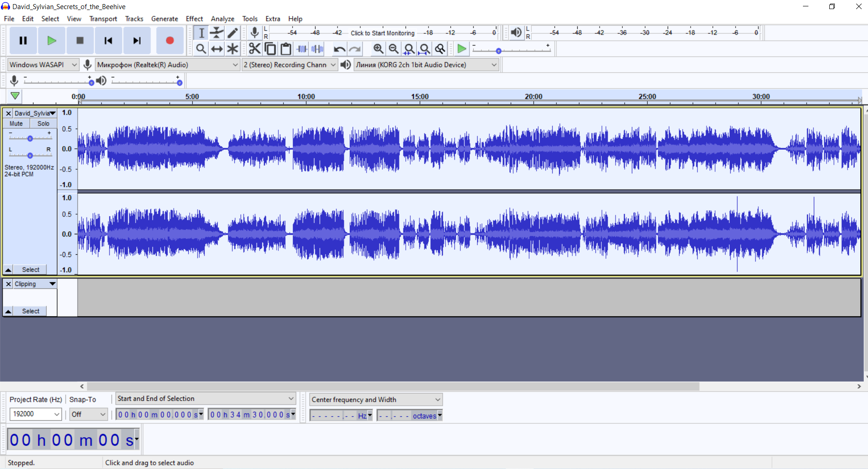Copy the selected audio
The height and width of the screenshot is (469, 868).
point(270,49)
